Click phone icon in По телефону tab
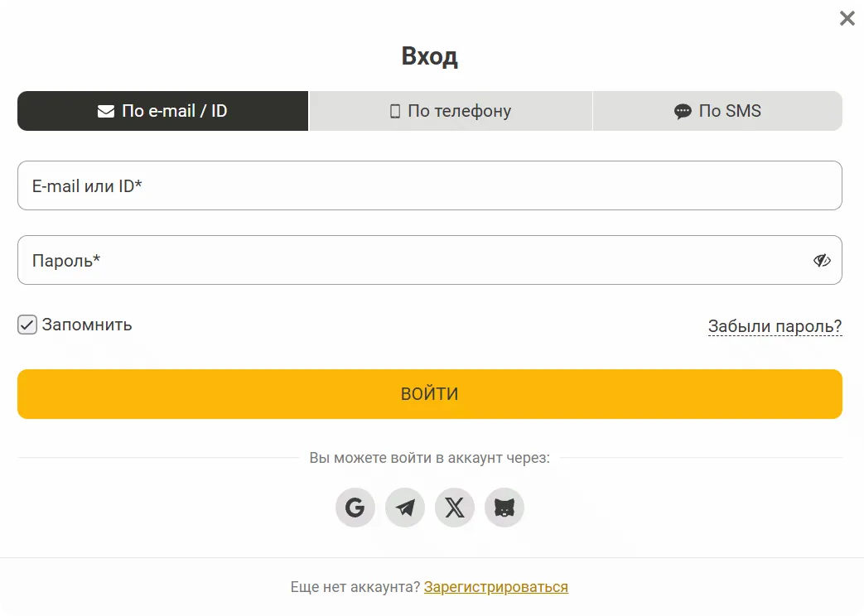This screenshot has width=864, height=616. (395, 111)
